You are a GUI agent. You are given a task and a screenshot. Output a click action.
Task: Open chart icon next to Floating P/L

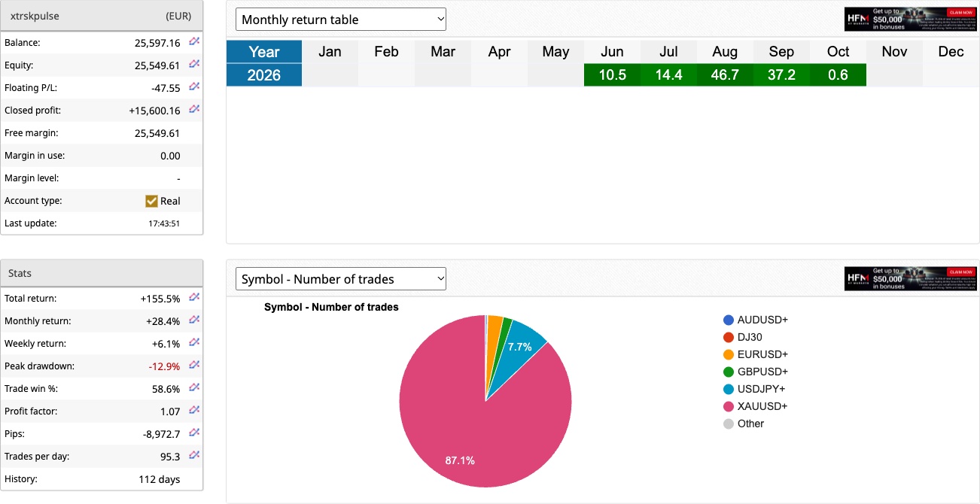click(194, 87)
